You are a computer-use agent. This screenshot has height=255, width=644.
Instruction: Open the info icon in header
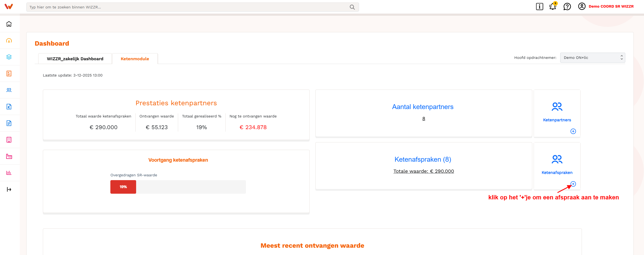540,7
